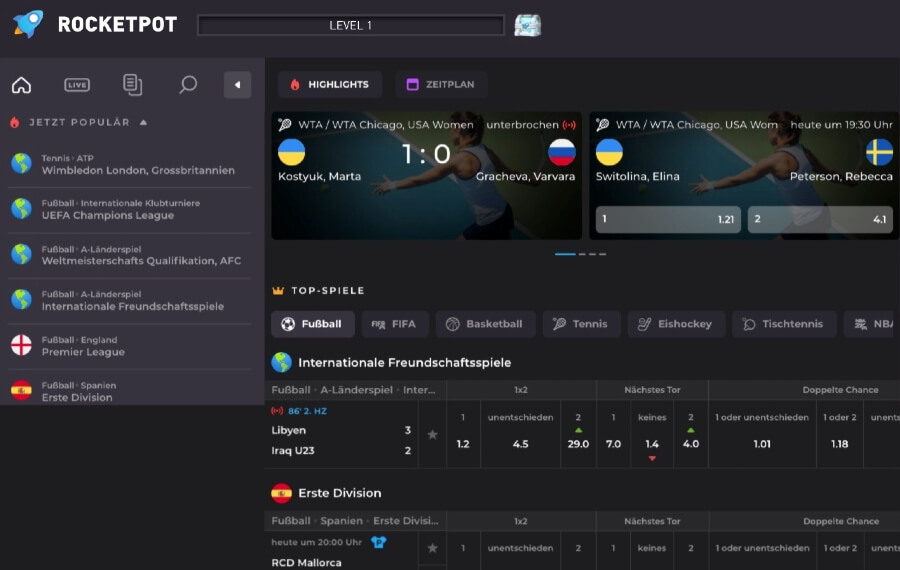Open Erste Division league heading

click(340, 493)
